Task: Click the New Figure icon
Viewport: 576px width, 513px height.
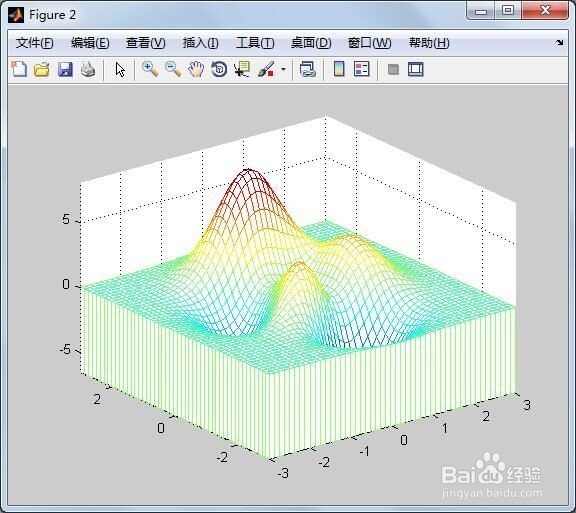Action: (19, 69)
